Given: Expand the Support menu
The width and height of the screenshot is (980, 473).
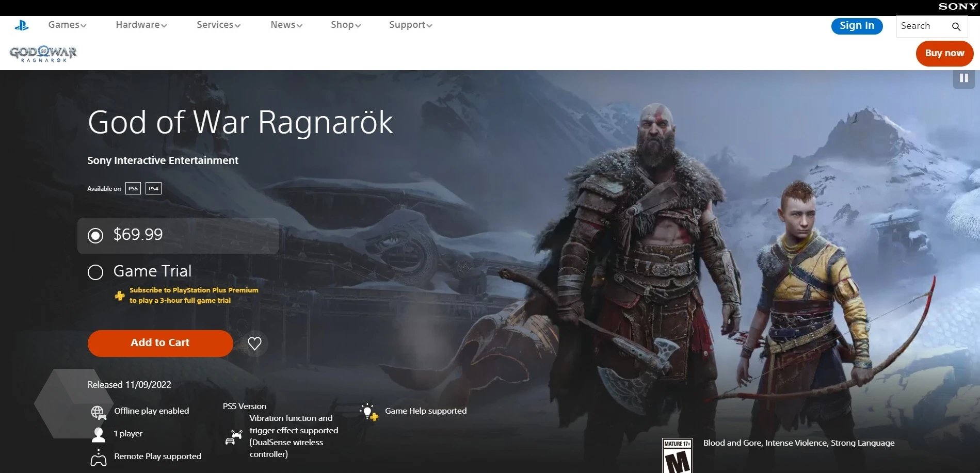Looking at the screenshot, I should click(x=411, y=25).
